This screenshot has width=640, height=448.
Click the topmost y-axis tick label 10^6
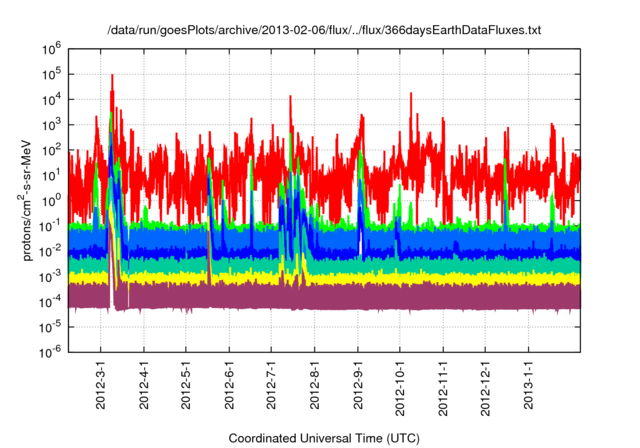(53, 47)
